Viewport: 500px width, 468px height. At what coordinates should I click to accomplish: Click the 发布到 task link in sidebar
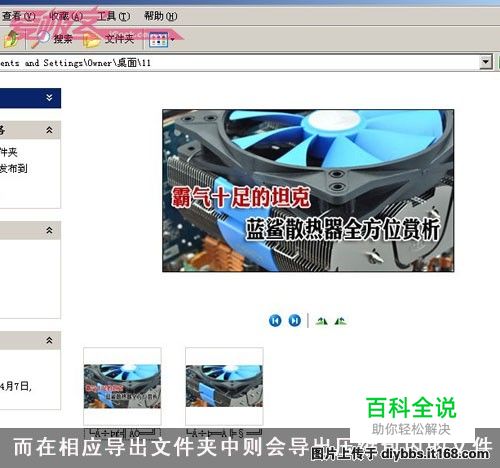click(x=14, y=168)
